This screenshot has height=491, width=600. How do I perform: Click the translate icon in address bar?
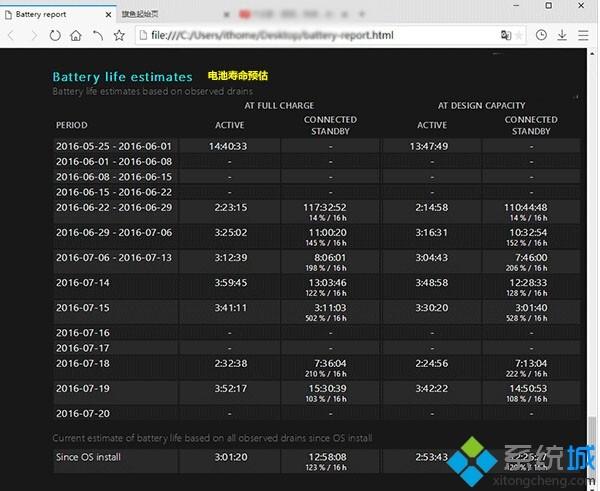coord(506,35)
